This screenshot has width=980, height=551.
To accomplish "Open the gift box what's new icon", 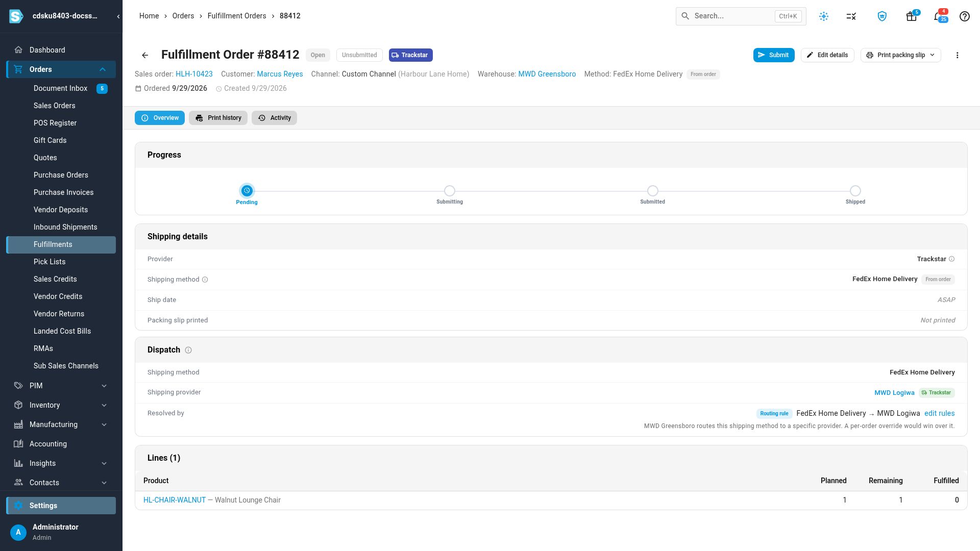I will [911, 16].
